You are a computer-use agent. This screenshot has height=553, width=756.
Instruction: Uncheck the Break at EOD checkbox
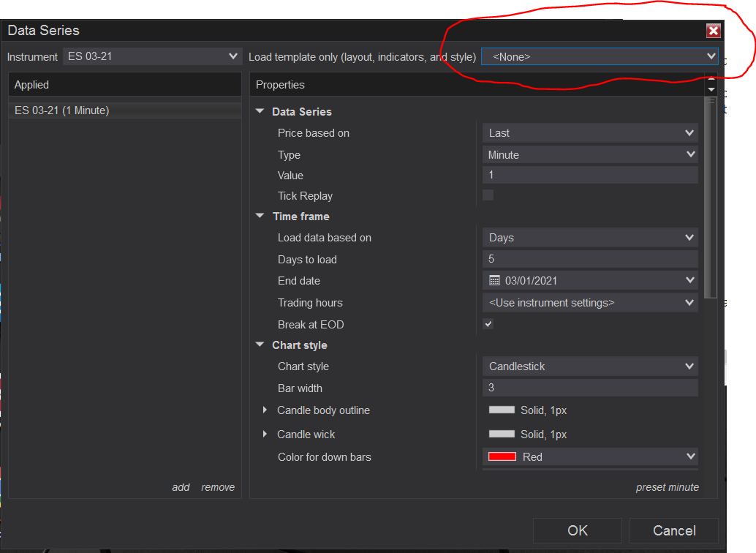(488, 324)
